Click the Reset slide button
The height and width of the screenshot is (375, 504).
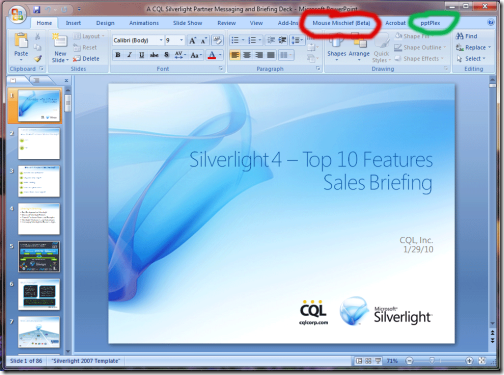tap(85, 47)
